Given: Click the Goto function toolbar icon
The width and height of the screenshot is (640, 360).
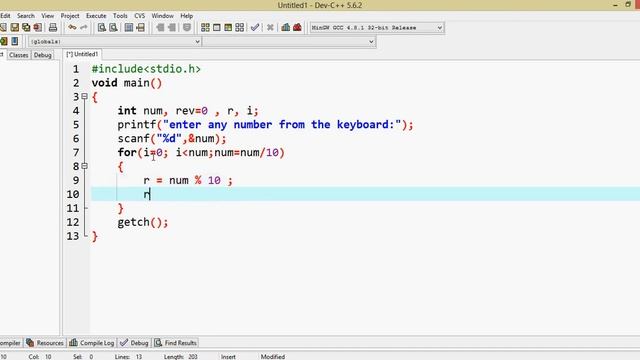Looking at the screenshot, I should (129, 27).
